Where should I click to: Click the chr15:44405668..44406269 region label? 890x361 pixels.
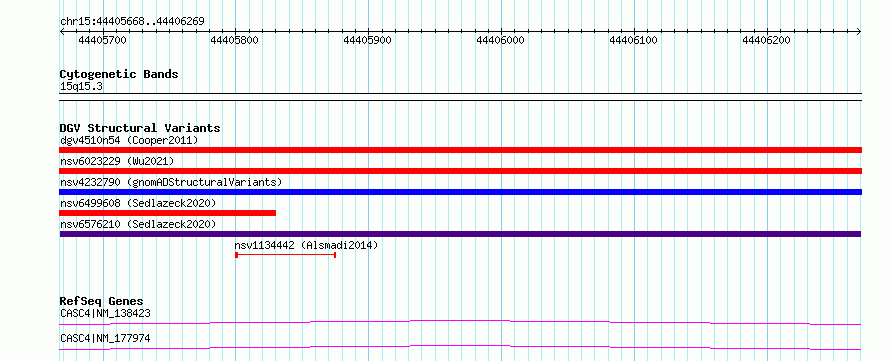(132, 22)
